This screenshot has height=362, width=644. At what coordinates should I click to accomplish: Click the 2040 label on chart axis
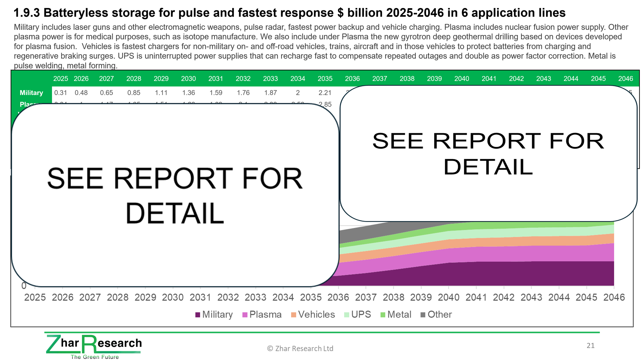(x=448, y=297)
